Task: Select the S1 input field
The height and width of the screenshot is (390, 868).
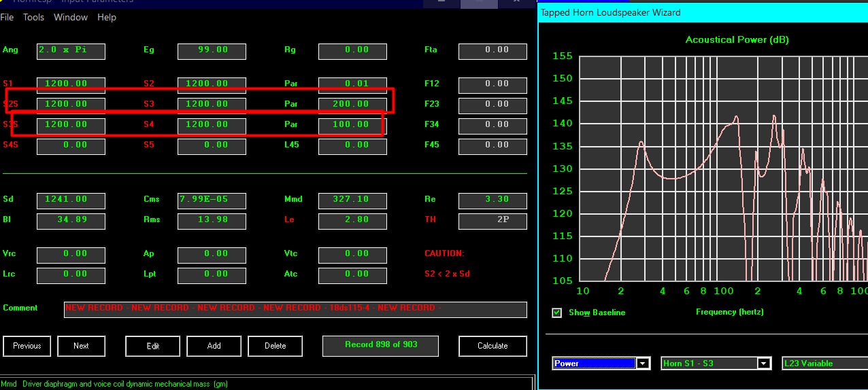Action: (71, 85)
